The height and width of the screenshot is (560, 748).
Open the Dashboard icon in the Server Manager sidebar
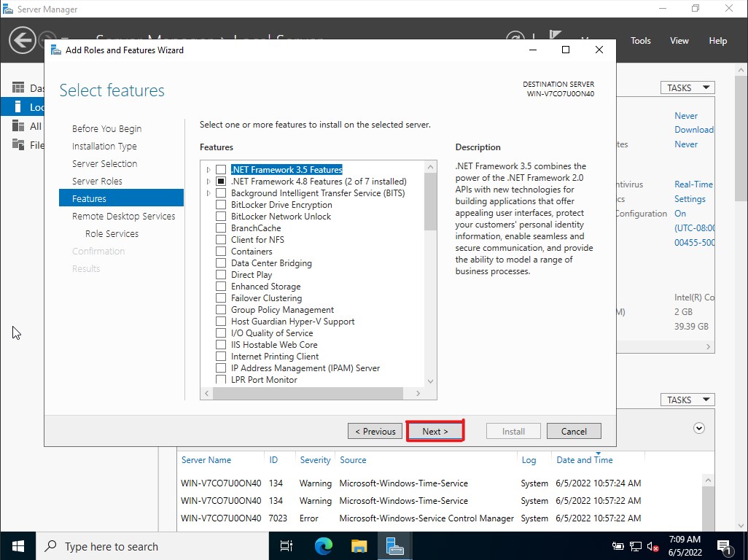[x=18, y=87]
